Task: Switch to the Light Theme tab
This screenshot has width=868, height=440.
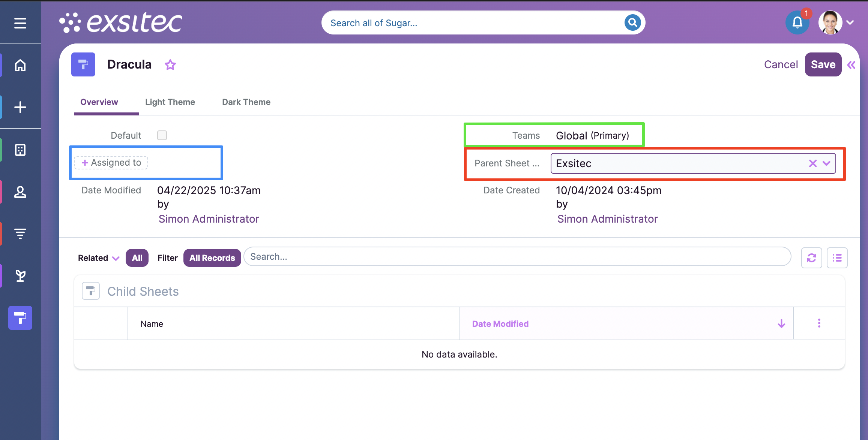Action: click(170, 102)
